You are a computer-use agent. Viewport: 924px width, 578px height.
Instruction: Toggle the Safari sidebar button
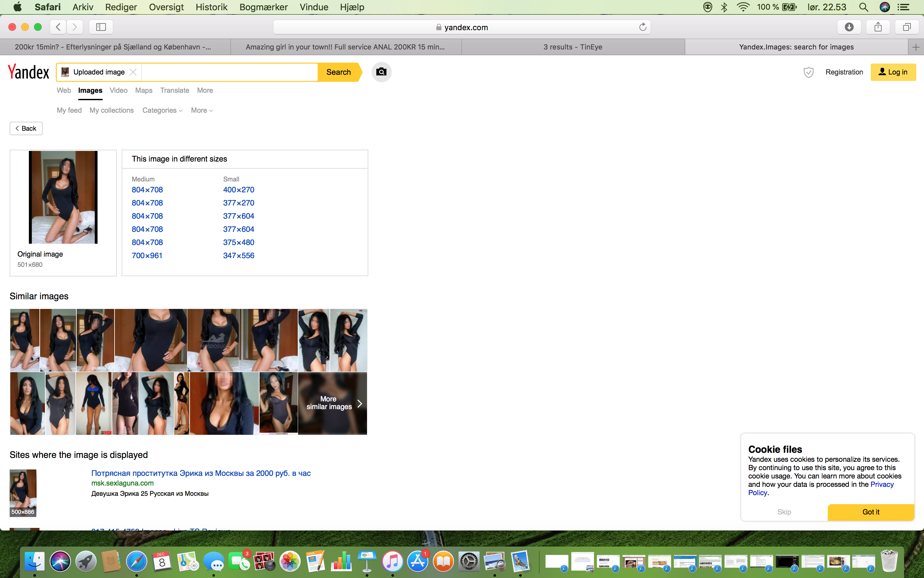tap(101, 27)
